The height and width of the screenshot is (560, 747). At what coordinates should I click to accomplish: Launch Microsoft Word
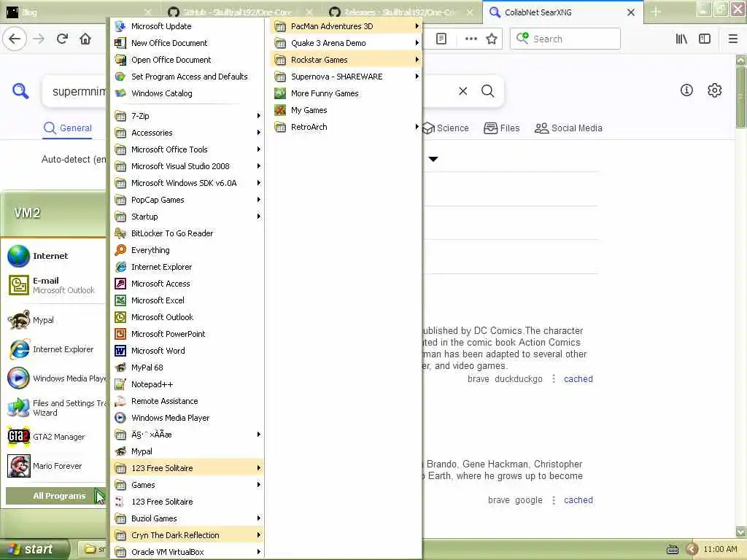187,351
